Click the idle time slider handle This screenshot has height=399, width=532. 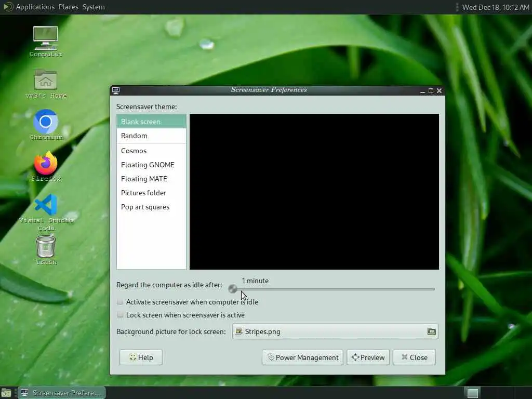click(x=233, y=289)
